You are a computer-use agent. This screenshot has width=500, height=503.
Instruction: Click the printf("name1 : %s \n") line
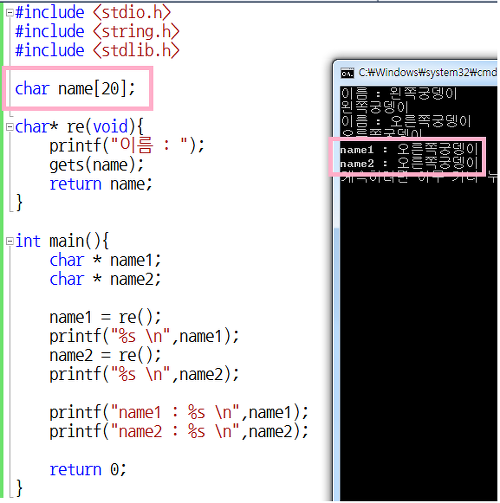pyautogui.click(x=179, y=413)
